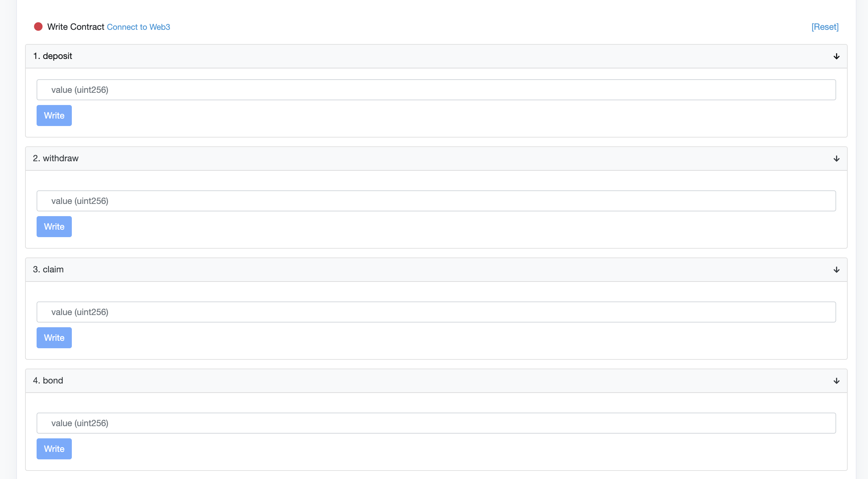Collapse the withdraw section arrow
This screenshot has height=479, width=868.
[x=836, y=159]
